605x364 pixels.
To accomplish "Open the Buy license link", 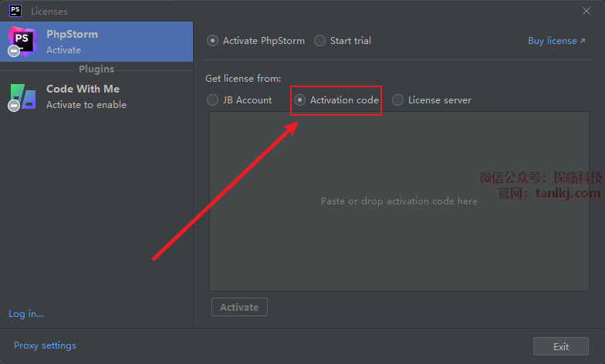I will (552, 41).
